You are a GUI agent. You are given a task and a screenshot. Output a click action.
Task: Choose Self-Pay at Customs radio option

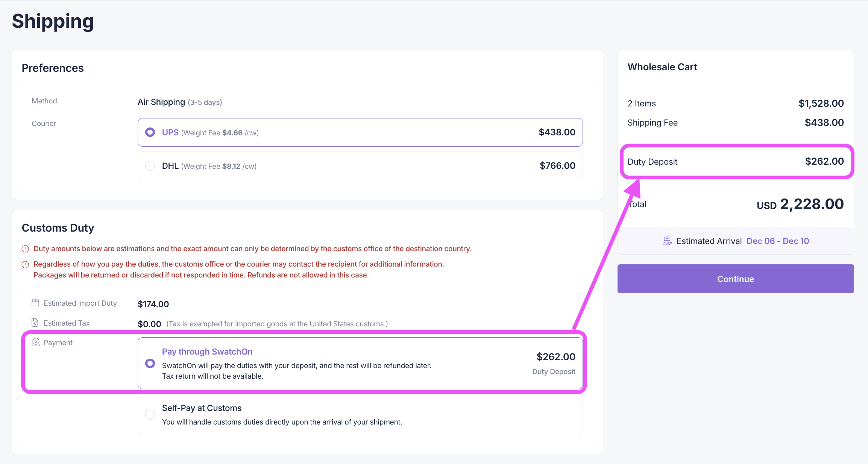[150, 415]
